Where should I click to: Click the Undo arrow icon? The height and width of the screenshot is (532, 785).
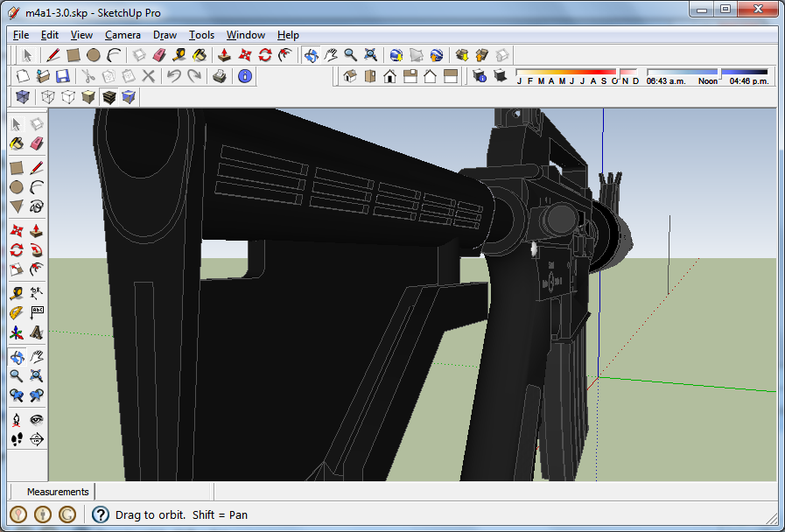174,76
